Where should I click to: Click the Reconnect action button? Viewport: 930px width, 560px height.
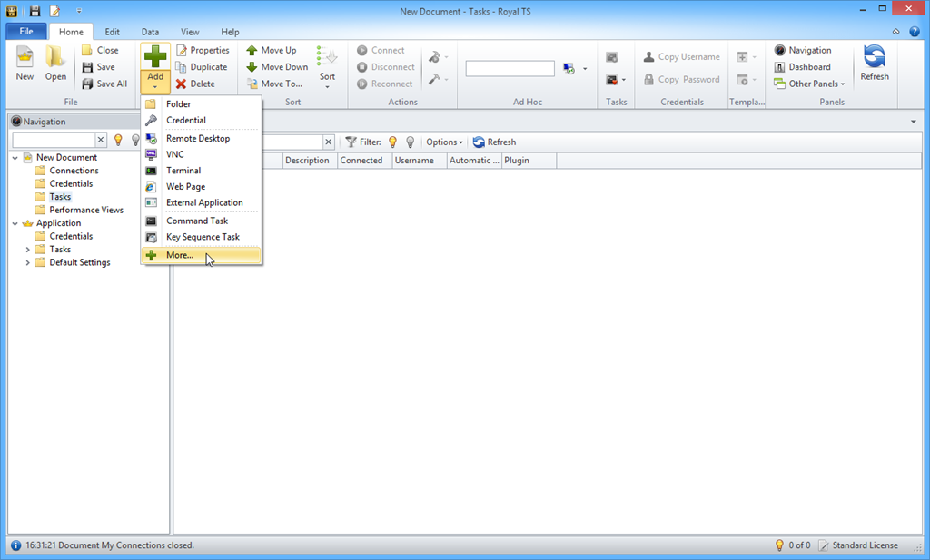[x=384, y=84]
